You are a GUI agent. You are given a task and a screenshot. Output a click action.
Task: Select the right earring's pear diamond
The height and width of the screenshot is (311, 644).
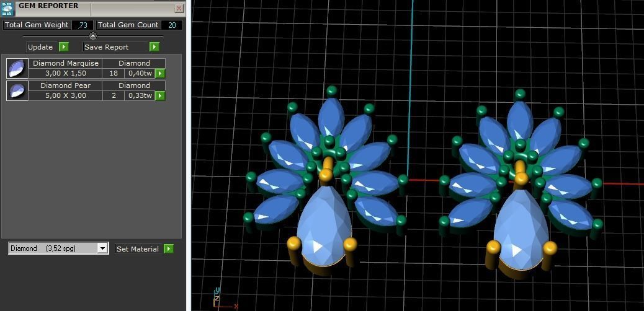coord(521,229)
